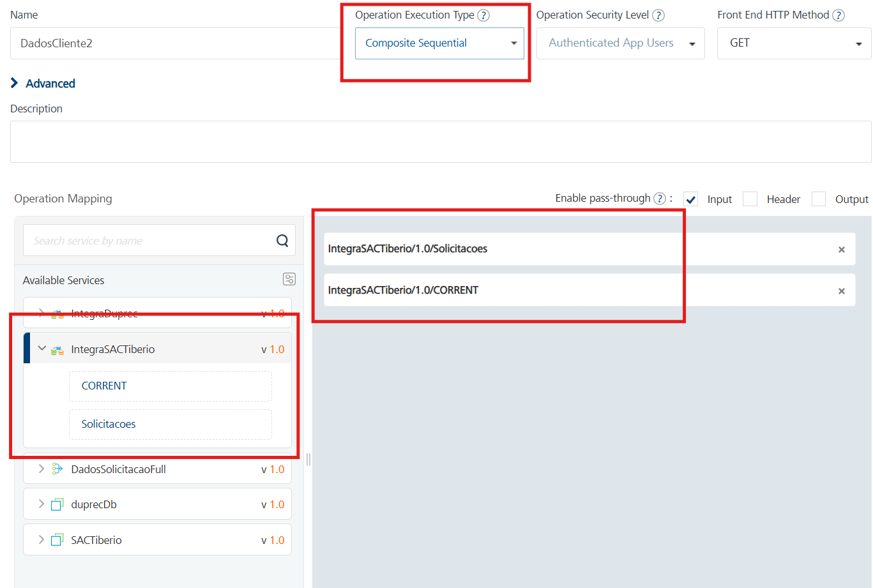Collapse the IntegraSACTiberio service node

click(42, 349)
